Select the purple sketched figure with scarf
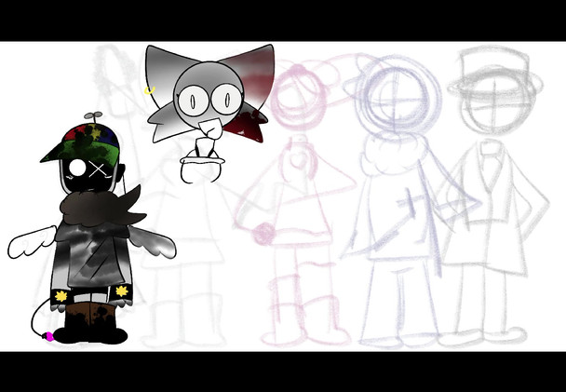 [x=404, y=202]
